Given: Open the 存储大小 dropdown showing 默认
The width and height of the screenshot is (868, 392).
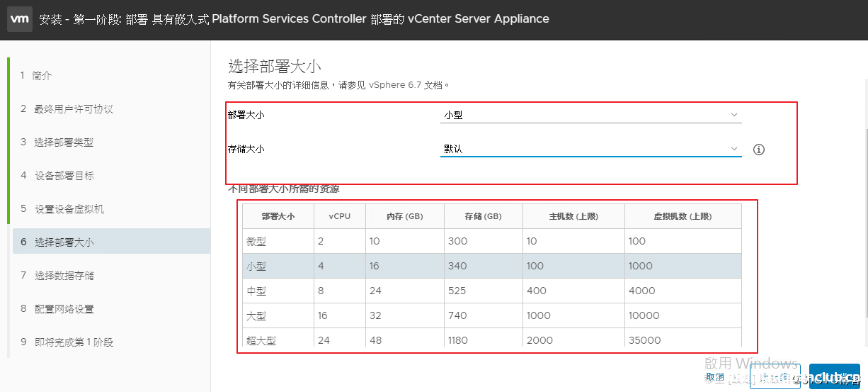Looking at the screenshot, I should coord(590,149).
